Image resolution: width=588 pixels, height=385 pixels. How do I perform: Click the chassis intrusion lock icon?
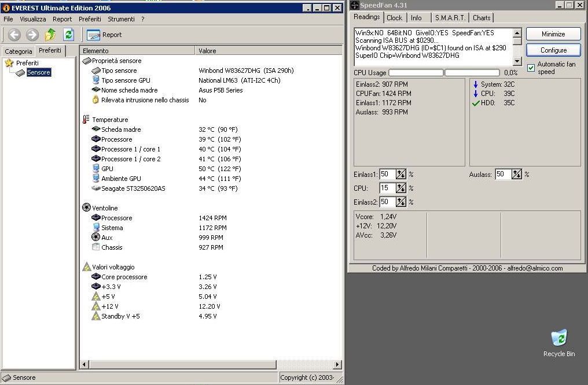coord(95,99)
